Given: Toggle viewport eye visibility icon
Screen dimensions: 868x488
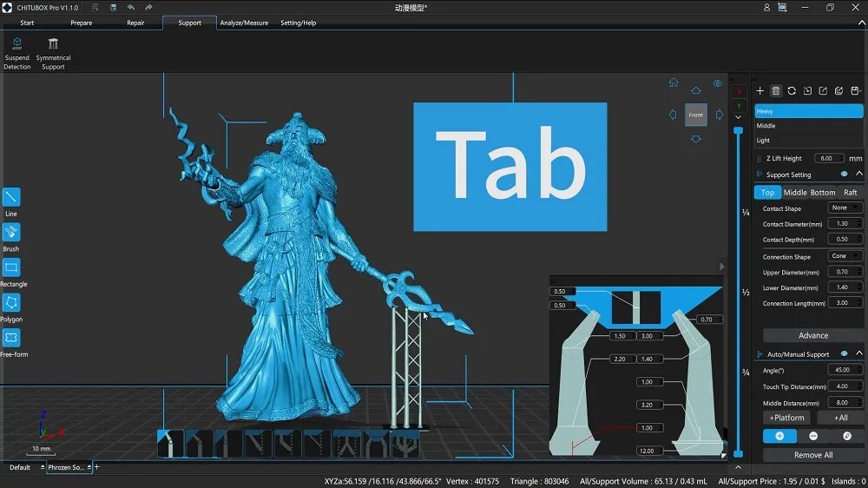Looking at the screenshot, I should (718, 83).
